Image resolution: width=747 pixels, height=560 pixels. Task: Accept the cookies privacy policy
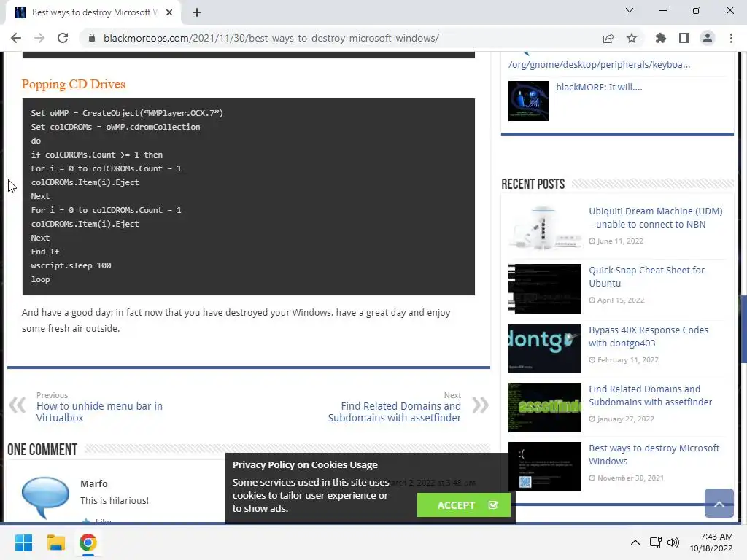coord(463,505)
